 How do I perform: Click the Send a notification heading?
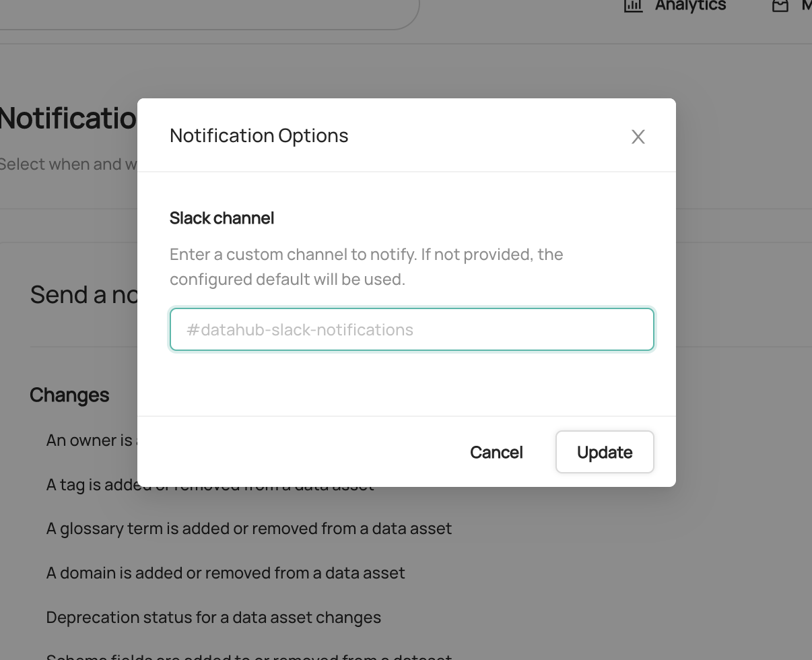(83, 295)
